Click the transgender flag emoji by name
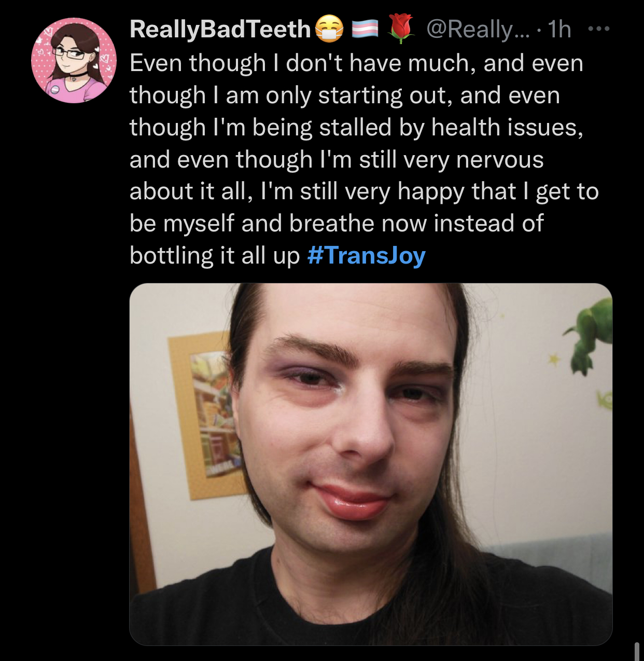644x661 pixels. 365,29
